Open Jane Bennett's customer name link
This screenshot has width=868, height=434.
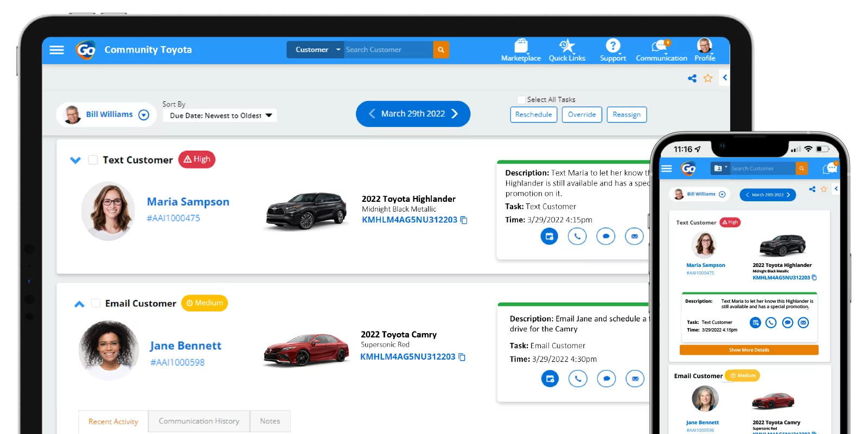pos(186,346)
